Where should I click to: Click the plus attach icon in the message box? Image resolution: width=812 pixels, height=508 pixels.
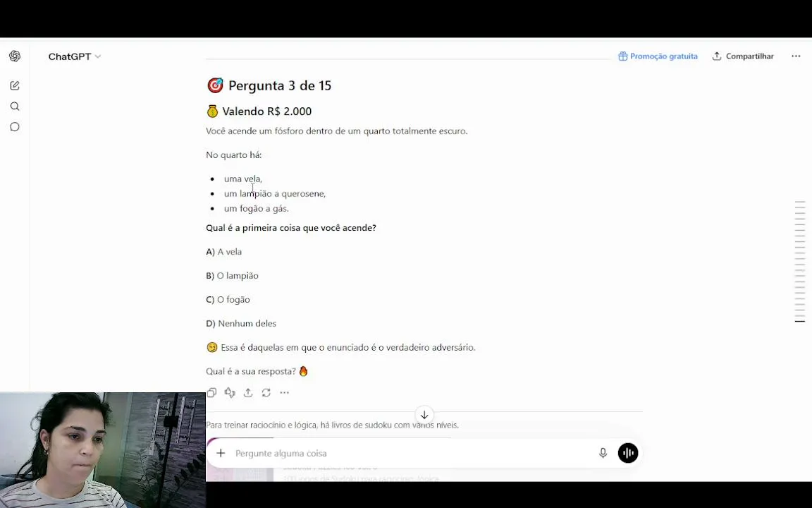click(221, 453)
